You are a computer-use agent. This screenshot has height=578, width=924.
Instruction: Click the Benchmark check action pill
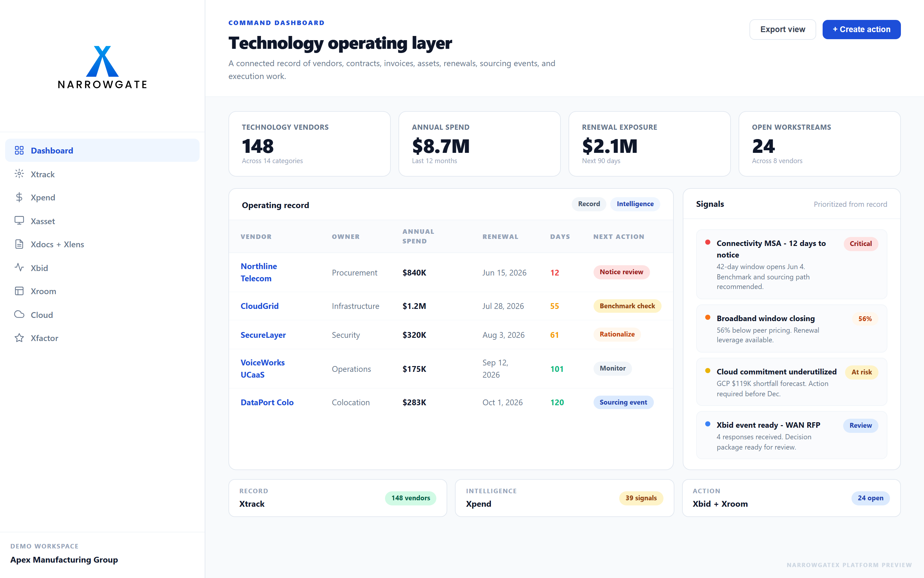[x=627, y=306]
